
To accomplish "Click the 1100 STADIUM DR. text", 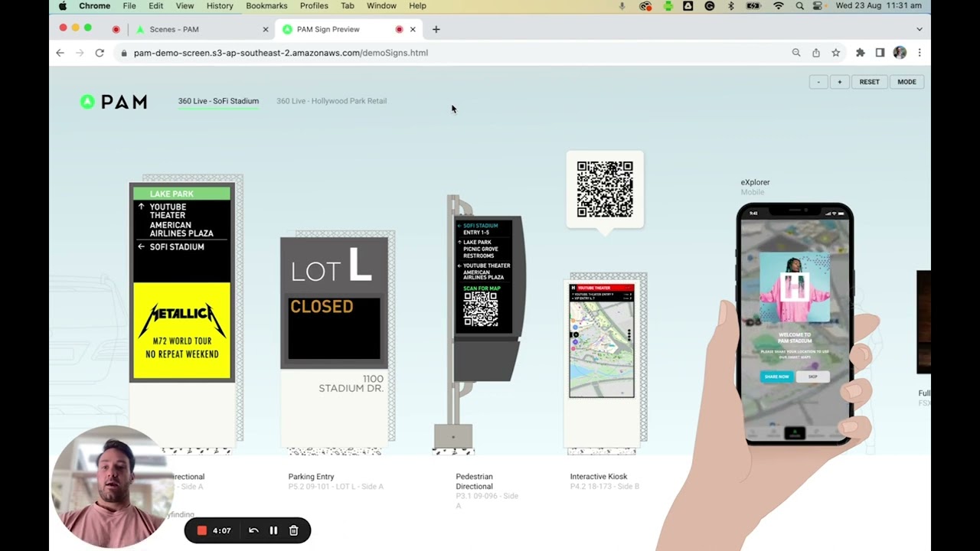I will pyautogui.click(x=351, y=383).
